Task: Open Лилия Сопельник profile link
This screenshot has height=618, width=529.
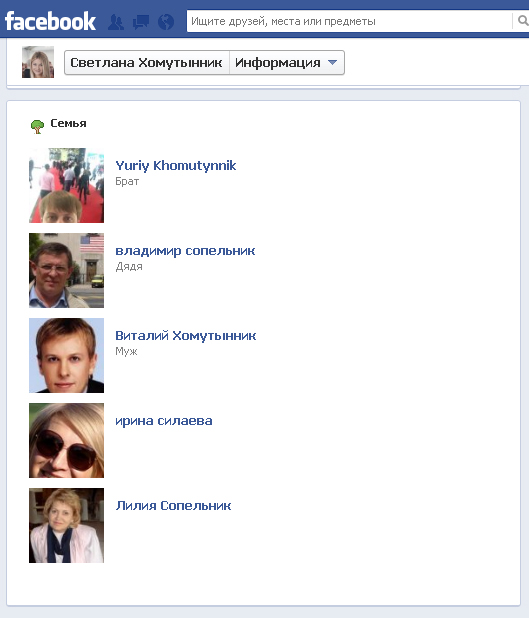Action: (x=173, y=505)
